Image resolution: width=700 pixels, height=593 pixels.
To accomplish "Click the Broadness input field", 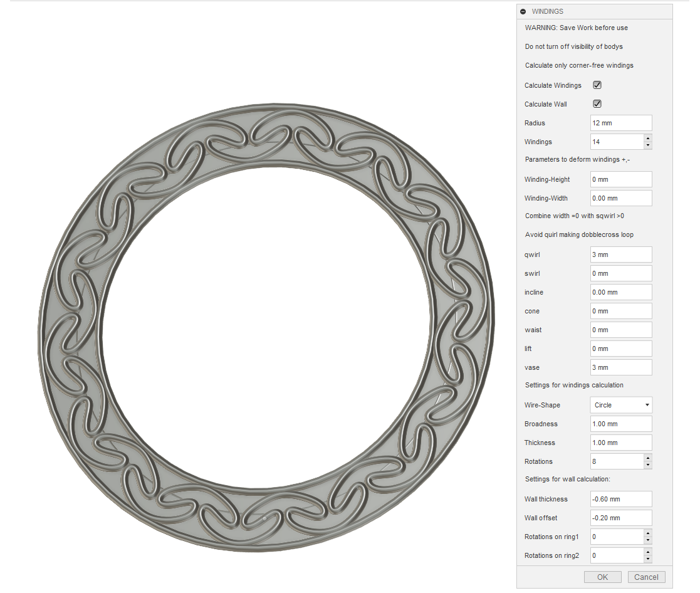I will 620,424.
